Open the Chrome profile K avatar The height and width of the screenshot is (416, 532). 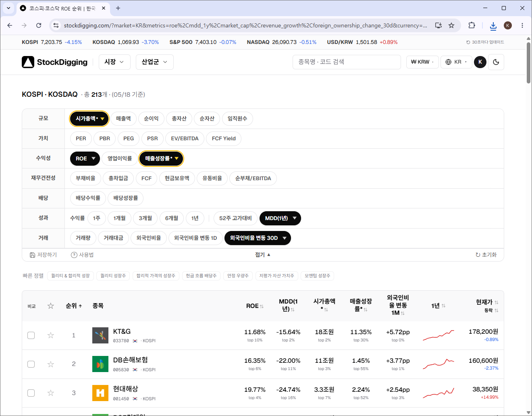[508, 25]
